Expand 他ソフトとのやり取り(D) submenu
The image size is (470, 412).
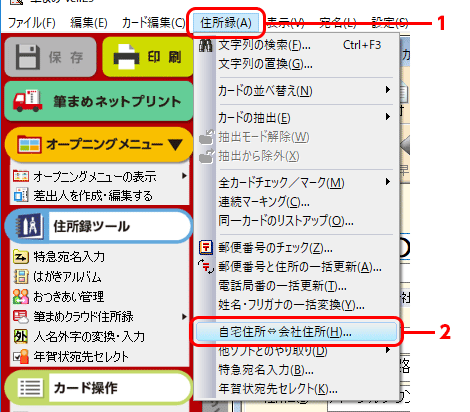297,350
